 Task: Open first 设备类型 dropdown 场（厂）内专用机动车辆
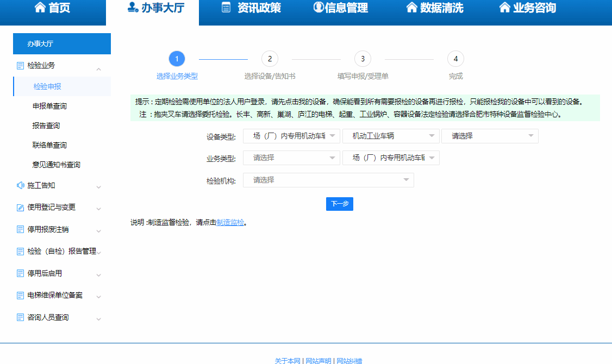pyautogui.click(x=291, y=136)
